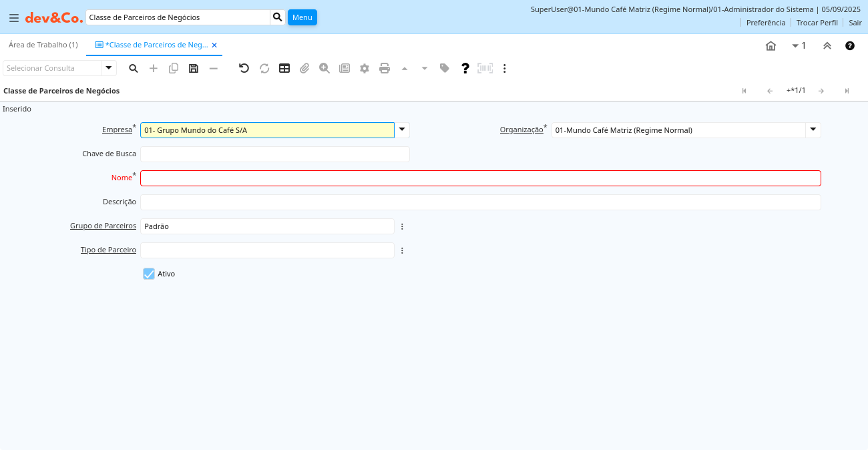Click the blue Menu button

click(302, 17)
